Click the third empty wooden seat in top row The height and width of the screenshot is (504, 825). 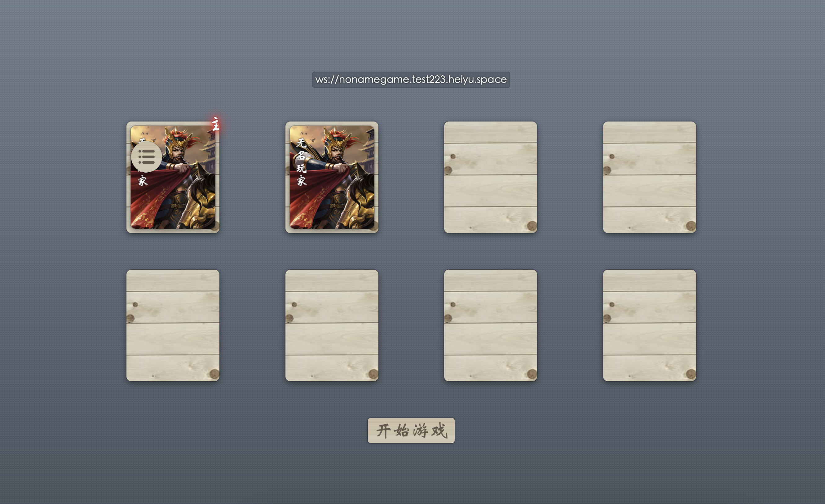coord(490,177)
